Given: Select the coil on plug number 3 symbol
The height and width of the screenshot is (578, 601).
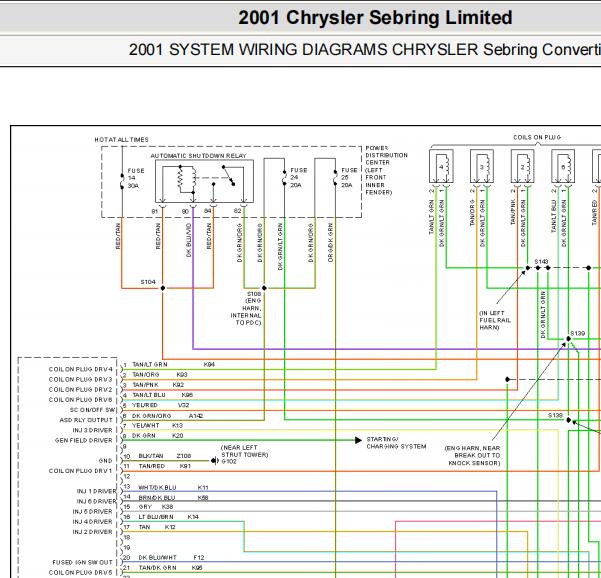Looking at the screenshot, I should tap(482, 166).
